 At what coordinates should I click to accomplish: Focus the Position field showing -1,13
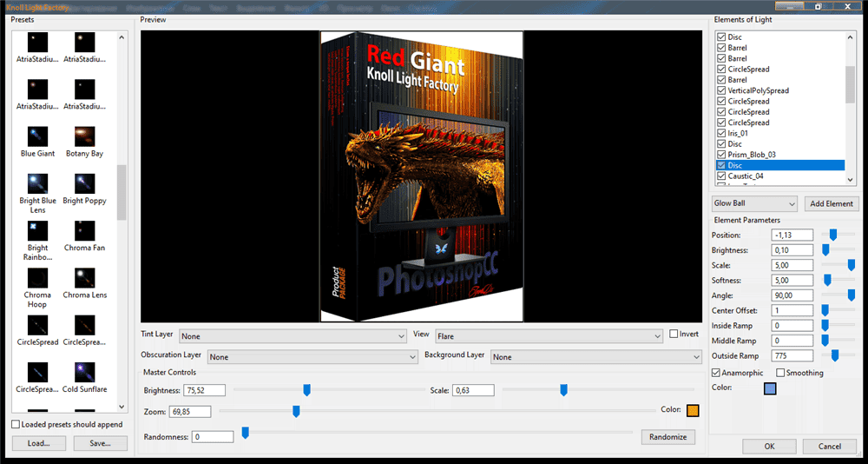pyautogui.click(x=792, y=235)
